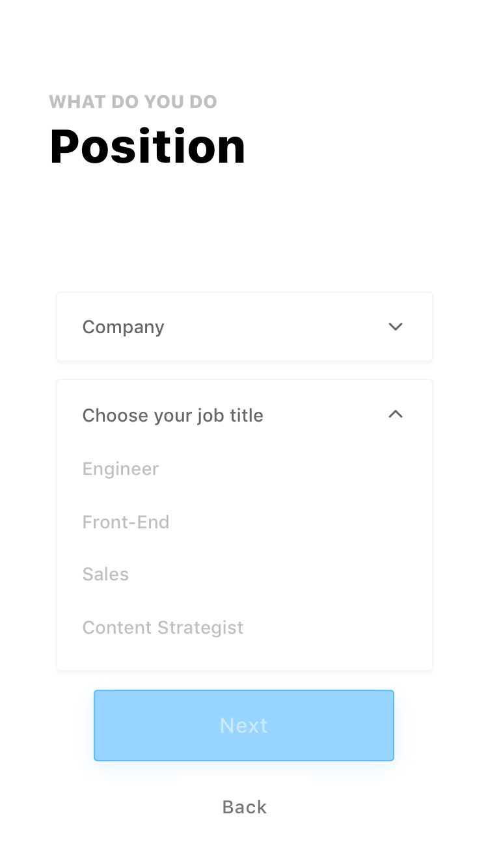Image resolution: width=488 pixels, height=868 pixels.
Task: Choose the Front-End job title option
Action: [x=126, y=522]
